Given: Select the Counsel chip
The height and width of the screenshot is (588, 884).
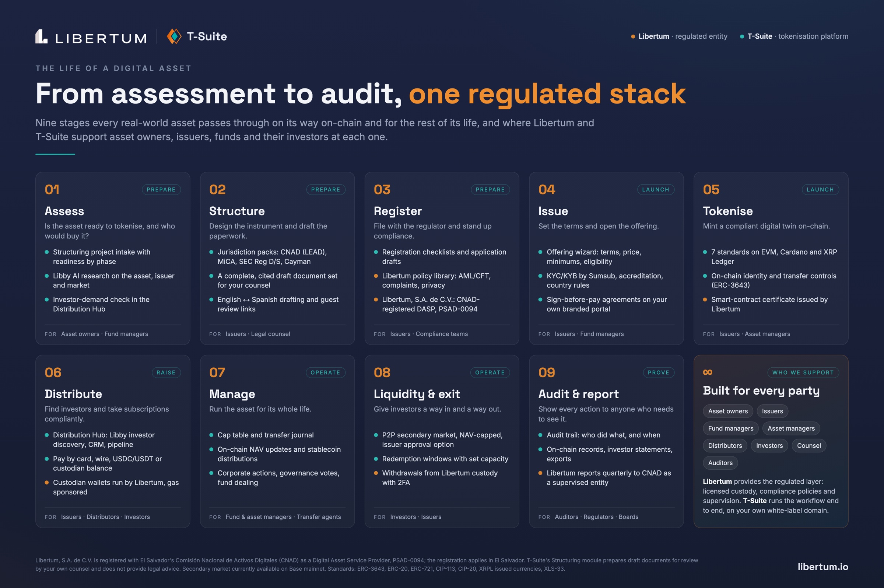Looking at the screenshot, I should (808, 445).
